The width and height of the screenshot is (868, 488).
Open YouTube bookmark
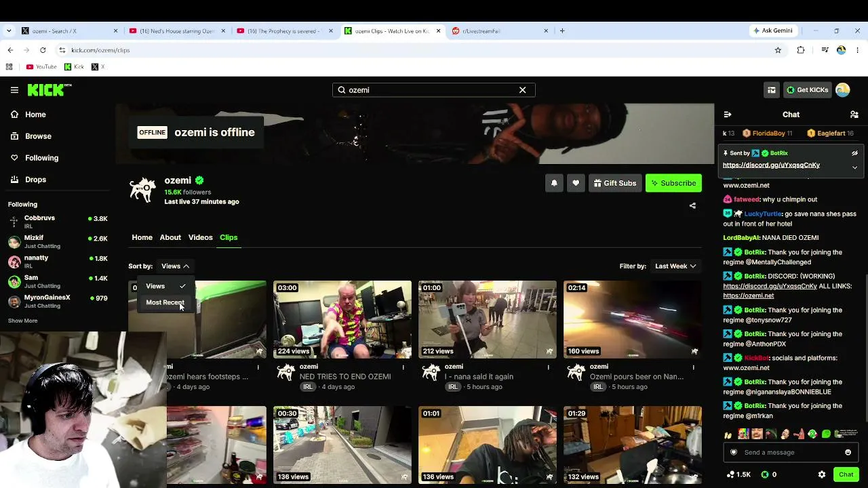pyautogui.click(x=41, y=66)
